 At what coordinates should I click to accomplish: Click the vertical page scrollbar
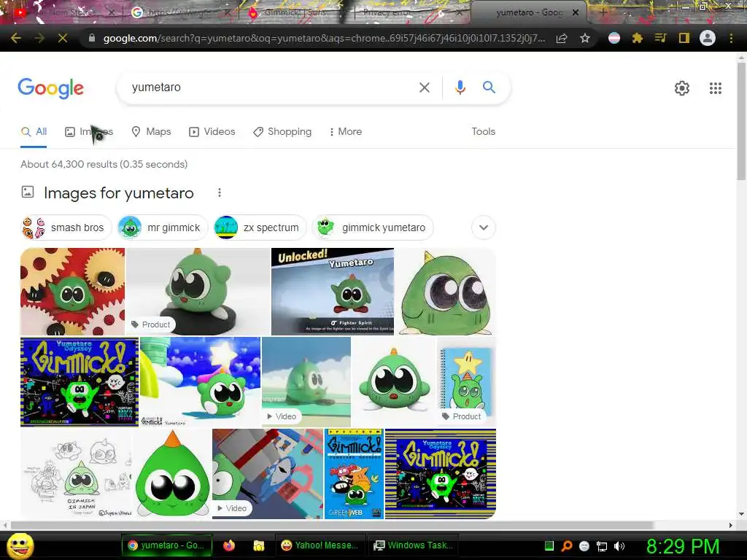click(x=741, y=122)
